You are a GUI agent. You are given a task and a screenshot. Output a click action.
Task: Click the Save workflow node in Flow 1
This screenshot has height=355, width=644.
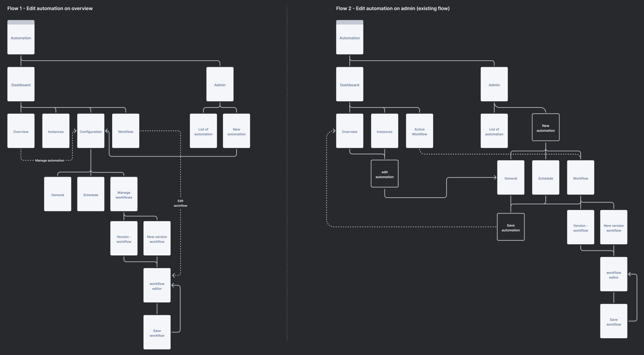[157, 332]
